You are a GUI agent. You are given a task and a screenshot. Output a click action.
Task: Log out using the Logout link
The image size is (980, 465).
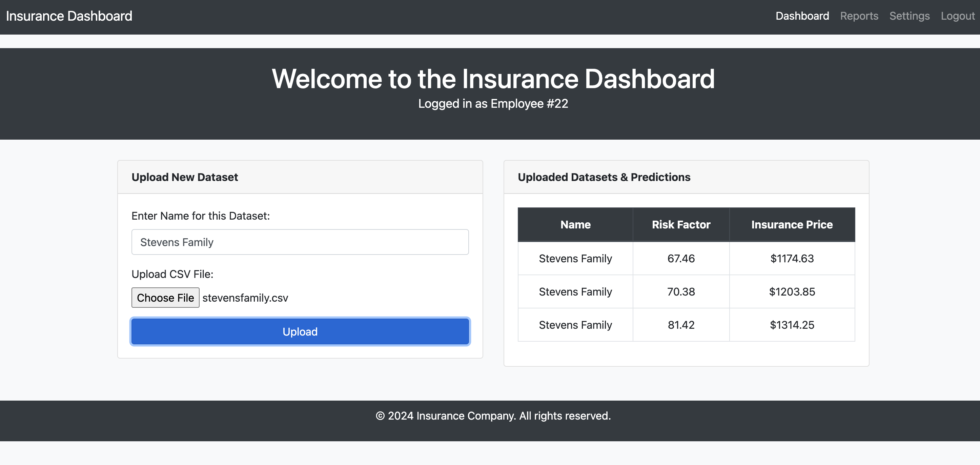pyautogui.click(x=958, y=16)
